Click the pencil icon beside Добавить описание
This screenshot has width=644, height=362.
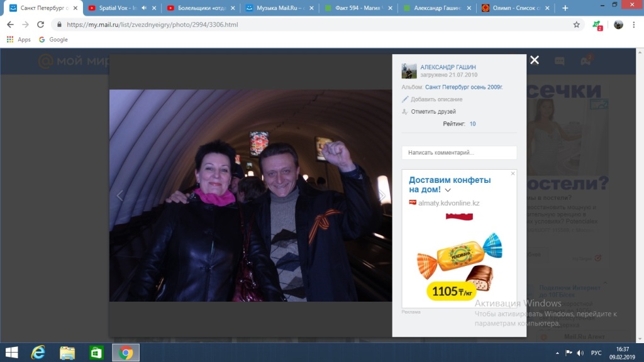click(x=405, y=99)
